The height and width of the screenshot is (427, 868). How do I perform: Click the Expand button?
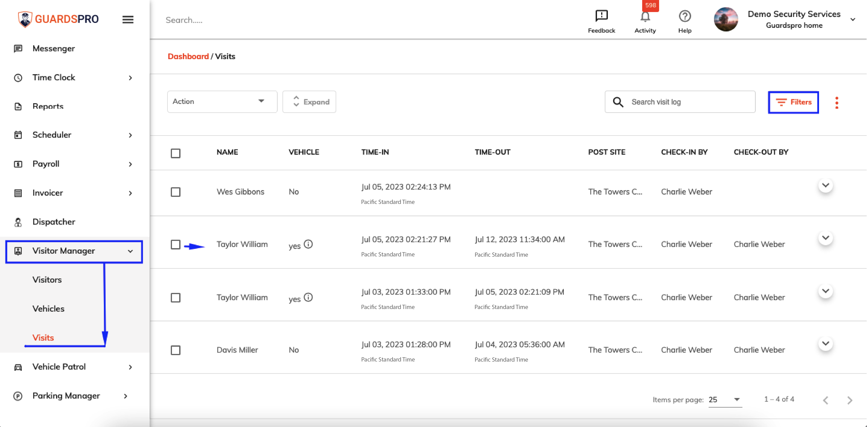click(309, 101)
